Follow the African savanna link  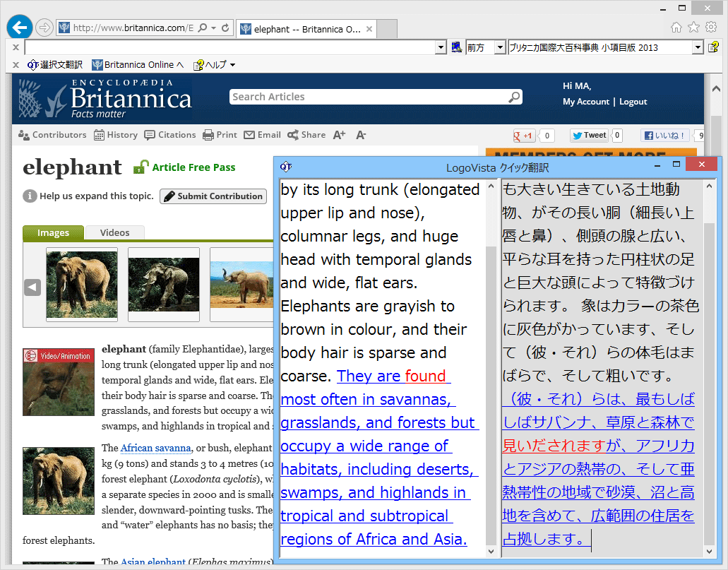point(155,448)
